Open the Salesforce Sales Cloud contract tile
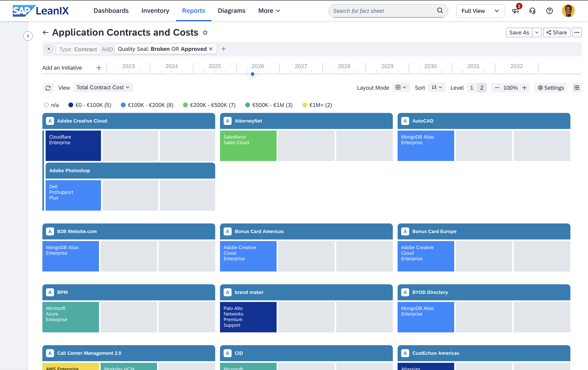This screenshot has height=370, width=588. point(248,146)
